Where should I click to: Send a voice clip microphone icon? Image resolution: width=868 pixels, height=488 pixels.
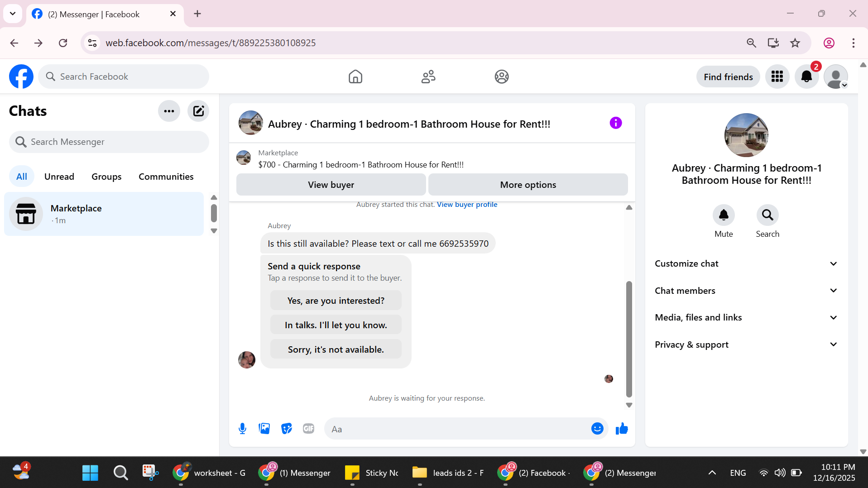coord(243,429)
